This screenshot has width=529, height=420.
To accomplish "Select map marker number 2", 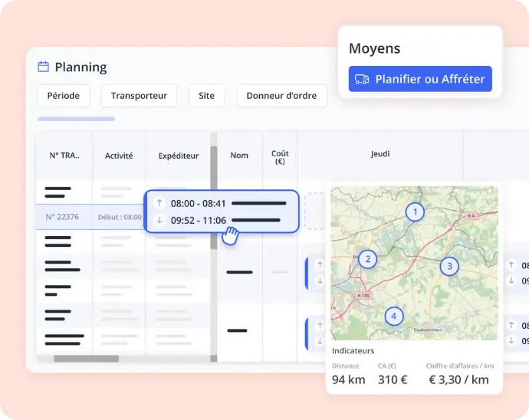I will point(368,259).
